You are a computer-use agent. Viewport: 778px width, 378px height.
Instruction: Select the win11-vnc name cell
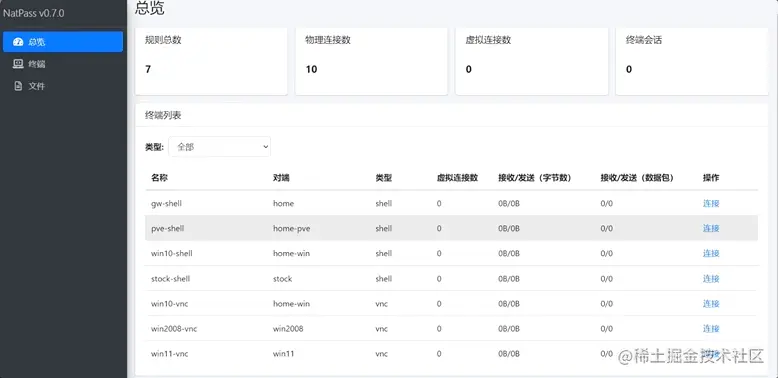(170, 354)
